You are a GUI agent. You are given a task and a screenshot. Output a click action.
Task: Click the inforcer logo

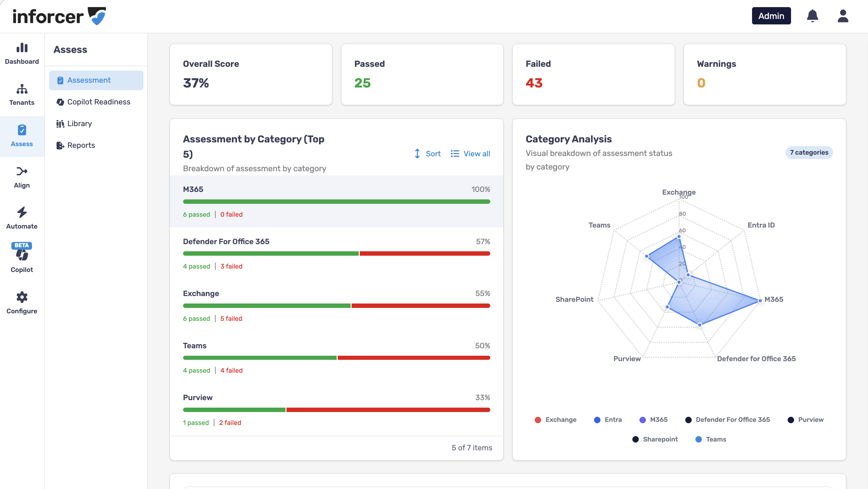(59, 16)
